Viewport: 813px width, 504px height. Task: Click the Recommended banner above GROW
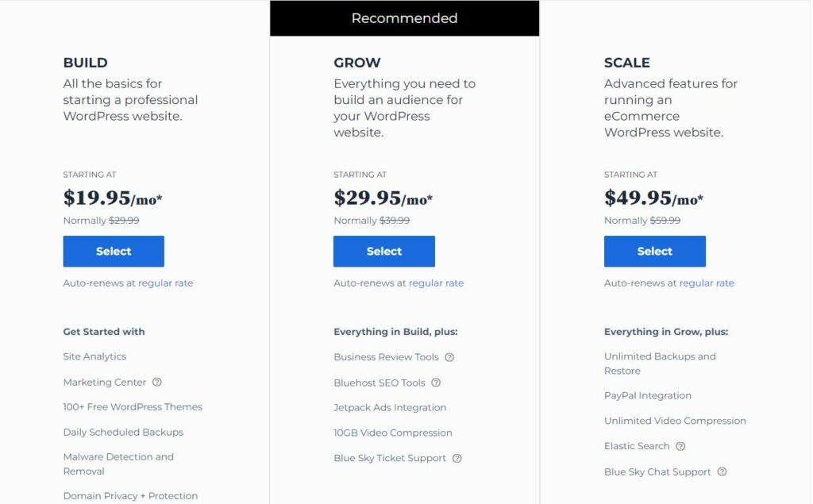pyautogui.click(x=404, y=18)
